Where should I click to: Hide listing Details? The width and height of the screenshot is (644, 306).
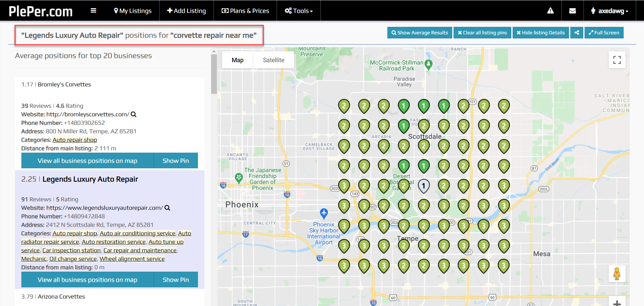(541, 33)
